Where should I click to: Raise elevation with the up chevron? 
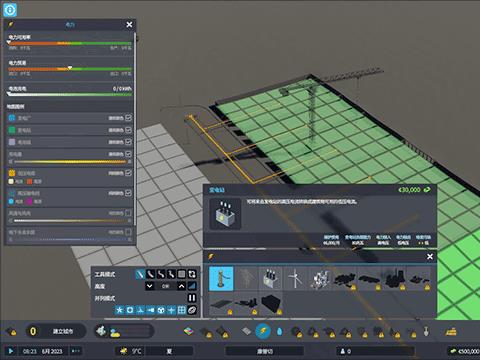tap(181, 286)
